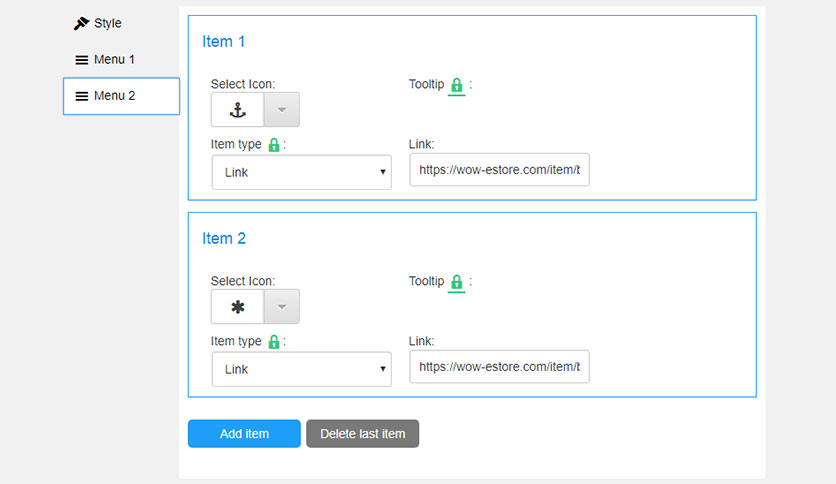Click the Item 2 heading
The image size is (836, 484).
pyautogui.click(x=224, y=238)
